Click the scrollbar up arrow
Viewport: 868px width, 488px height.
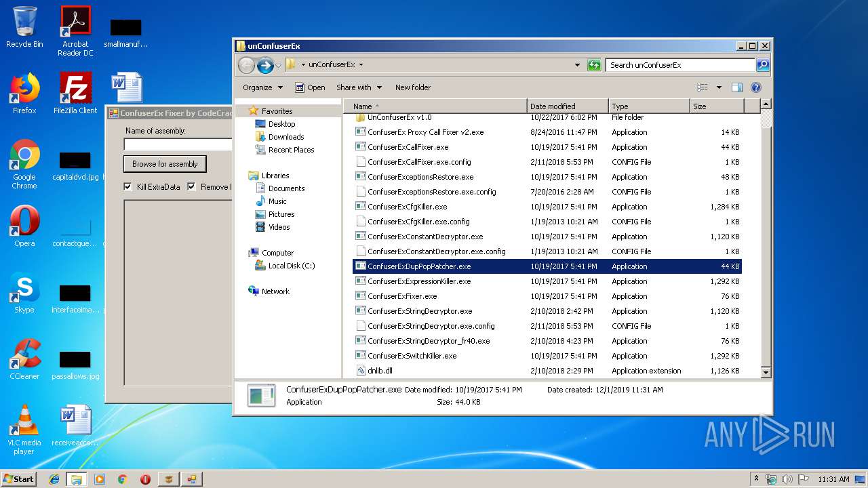(766, 104)
